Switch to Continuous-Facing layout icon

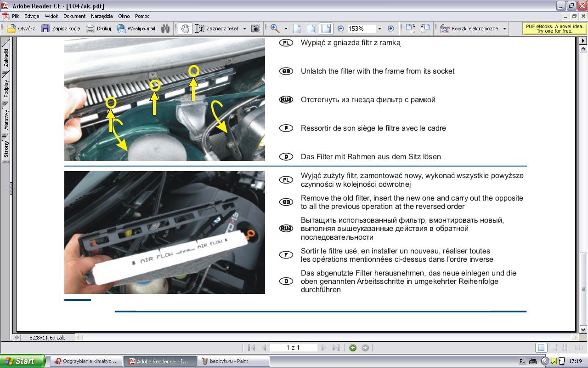[x=566, y=348]
